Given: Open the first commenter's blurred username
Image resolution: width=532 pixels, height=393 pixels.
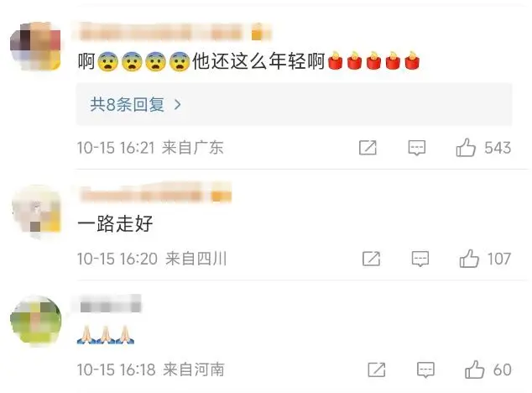Looking at the screenshot, I should click(x=161, y=32).
